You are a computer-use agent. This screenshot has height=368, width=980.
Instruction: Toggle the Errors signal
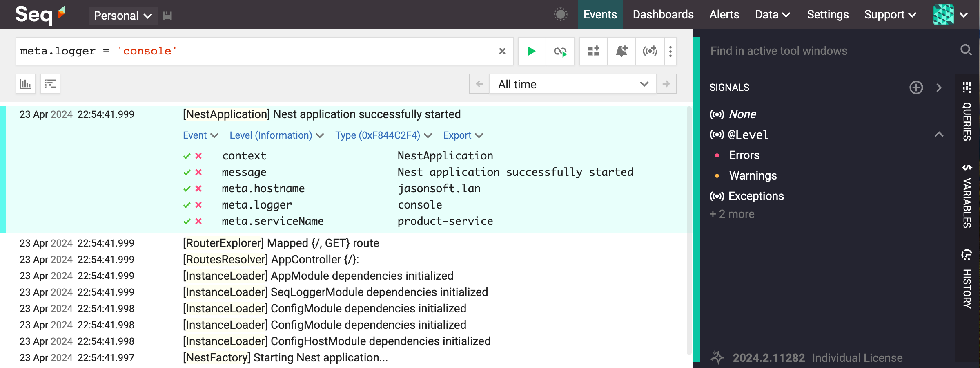click(744, 155)
